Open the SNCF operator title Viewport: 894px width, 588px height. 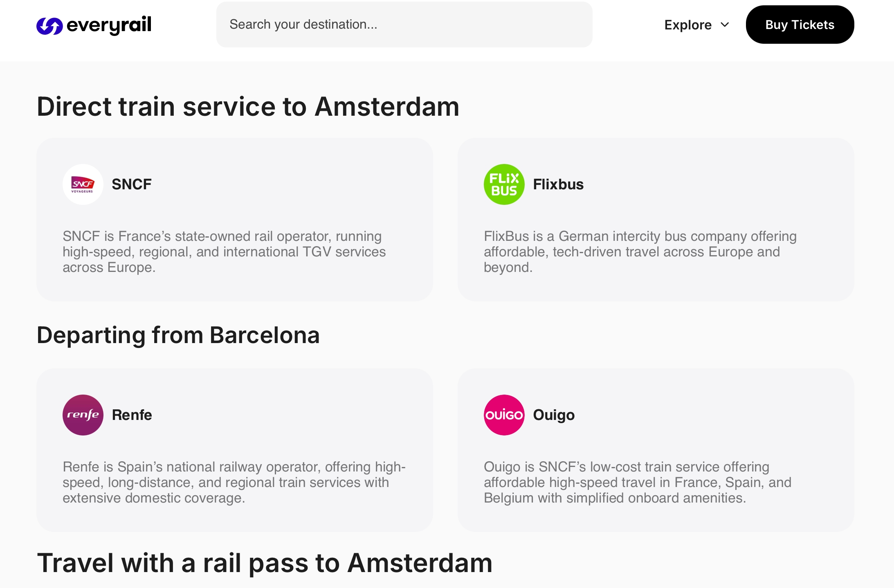[131, 184]
